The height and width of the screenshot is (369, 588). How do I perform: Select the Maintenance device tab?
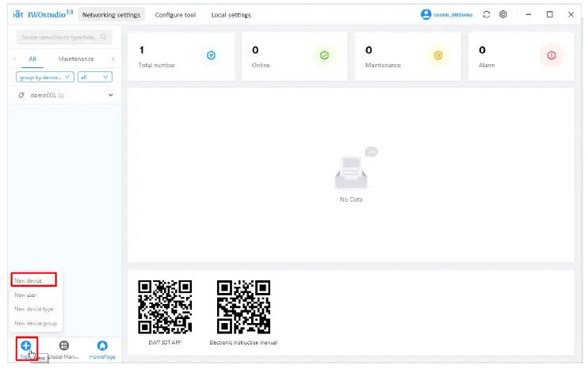point(76,59)
